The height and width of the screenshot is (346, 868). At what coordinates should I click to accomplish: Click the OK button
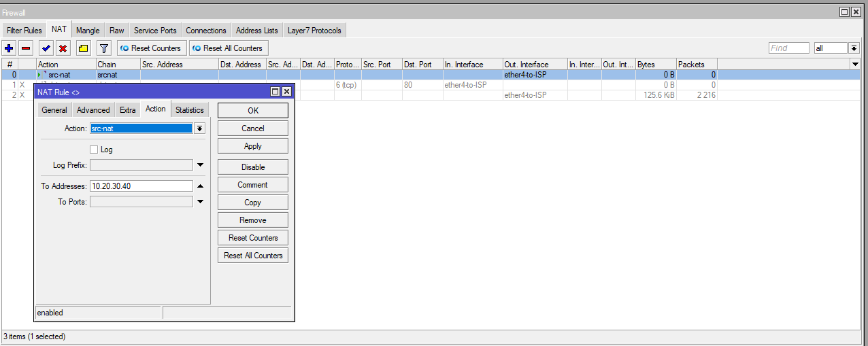pyautogui.click(x=252, y=111)
